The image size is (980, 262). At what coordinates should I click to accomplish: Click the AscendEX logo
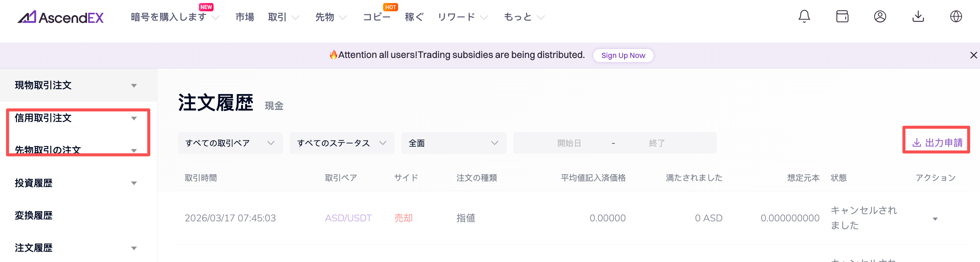point(61,17)
